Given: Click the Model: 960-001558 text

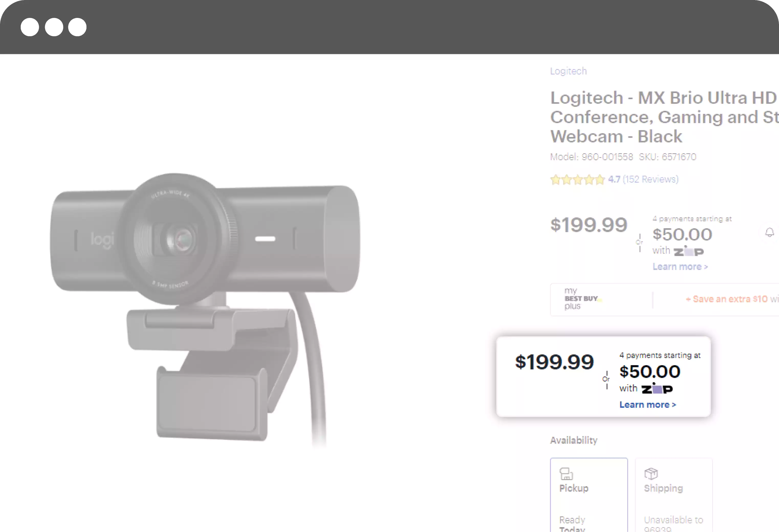Looking at the screenshot, I should [592, 157].
